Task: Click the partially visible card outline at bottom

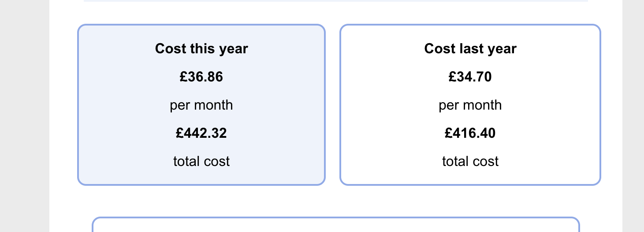Action: click(x=335, y=218)
